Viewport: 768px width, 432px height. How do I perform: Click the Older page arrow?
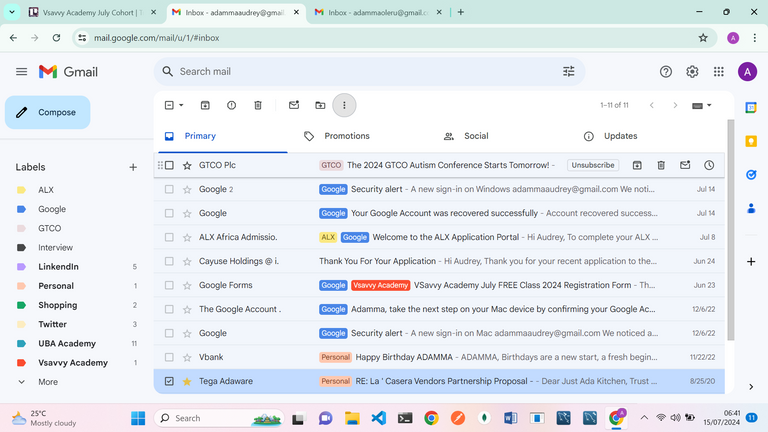[x=675, y=105]
